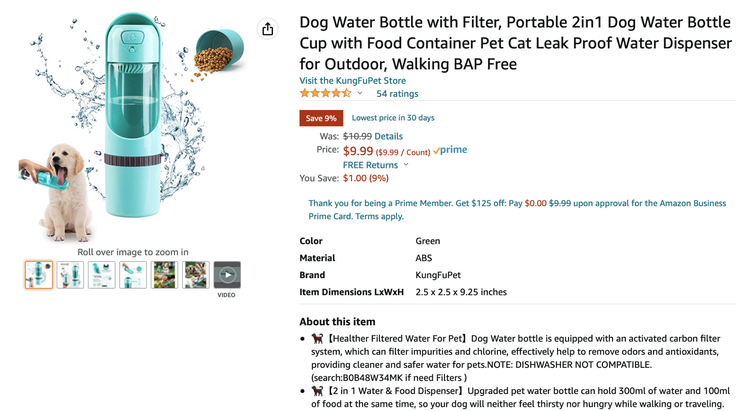Screen dimensions: 750x411
Task: Select the third product thumbnail
Action: coord(102,275)
